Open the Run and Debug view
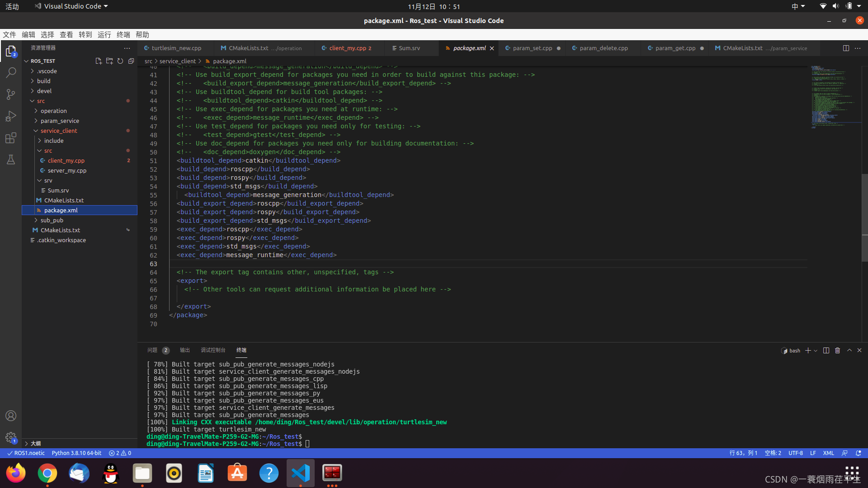 click(11, 116)
